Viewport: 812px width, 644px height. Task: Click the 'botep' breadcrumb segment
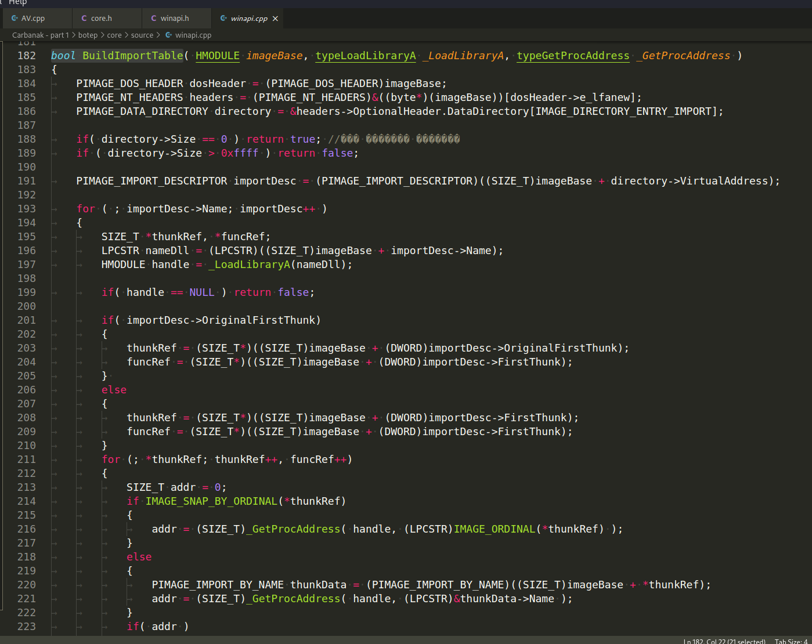click(x=88, y=35)
